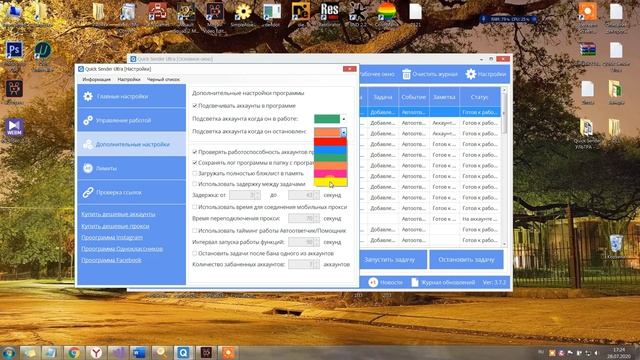The image size is (640, 360).
Task: Open the Windows Start button
Action: pyautogui.click(x=9, y=352)
